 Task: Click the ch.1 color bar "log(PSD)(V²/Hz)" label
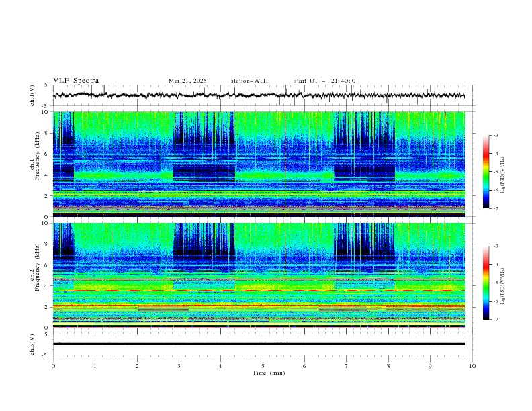(x=503, y=175)
